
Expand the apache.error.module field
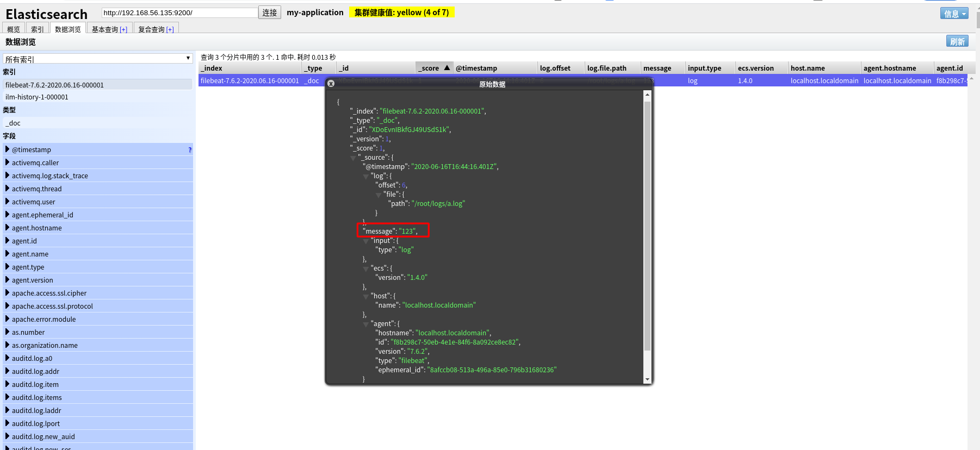click(7, 319)
